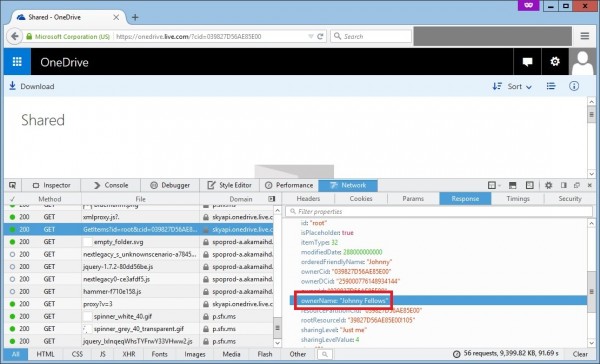Screen dimensions: 600x364
Task: Filter requests by JS
Action: pyautogui.click(x=103, y=354)
